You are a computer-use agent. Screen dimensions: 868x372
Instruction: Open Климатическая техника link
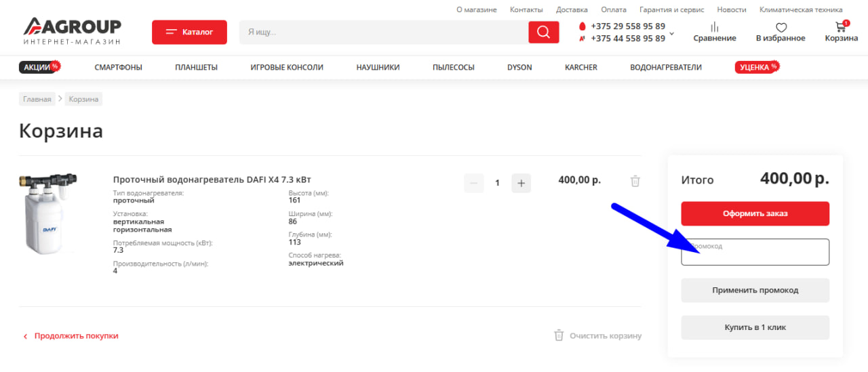(x=801, y=9)
